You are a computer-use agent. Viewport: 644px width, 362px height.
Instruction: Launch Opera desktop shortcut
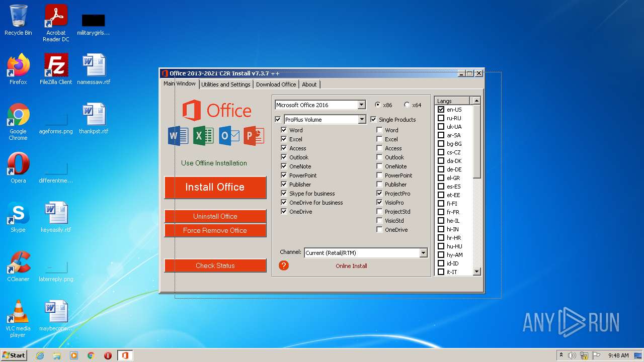coord(18,167)
